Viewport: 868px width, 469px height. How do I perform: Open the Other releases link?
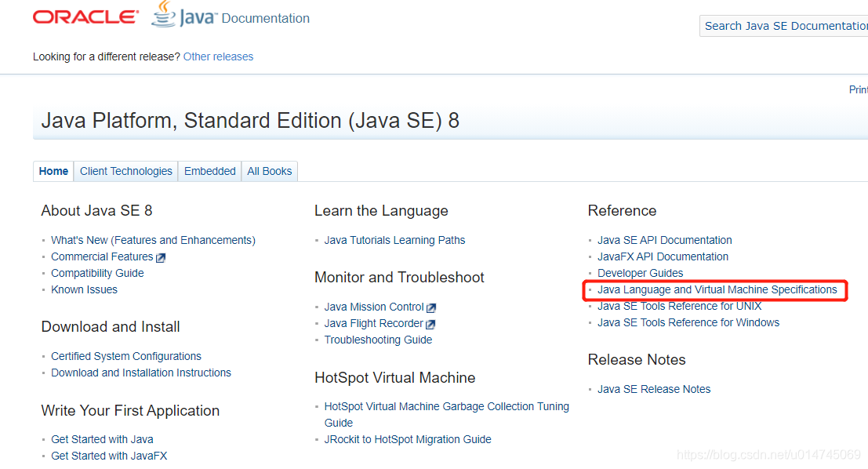218,56
